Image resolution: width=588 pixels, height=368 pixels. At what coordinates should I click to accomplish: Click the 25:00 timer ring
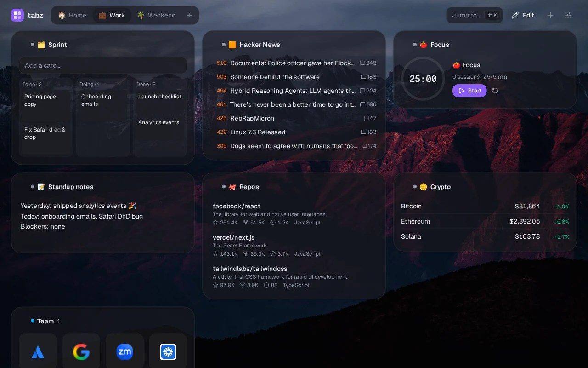423,79
